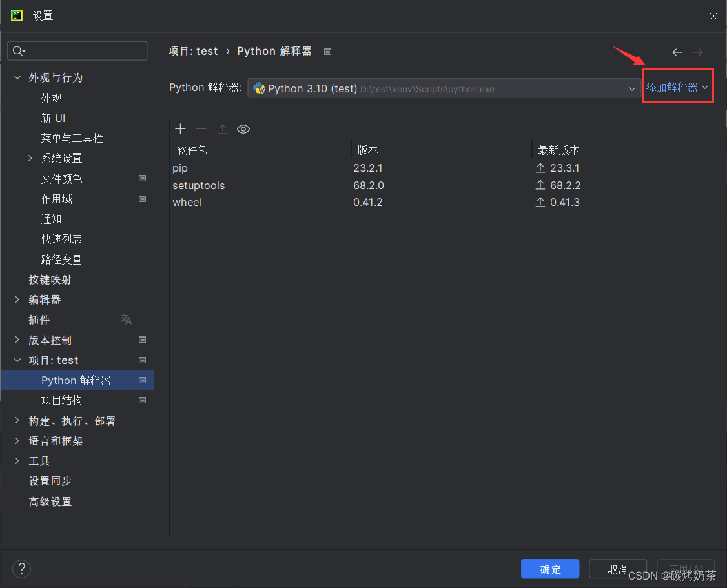This screenshot has width=727, height=588.
Task: Click the uninstall package minus icon
Action: coord(201,129)
